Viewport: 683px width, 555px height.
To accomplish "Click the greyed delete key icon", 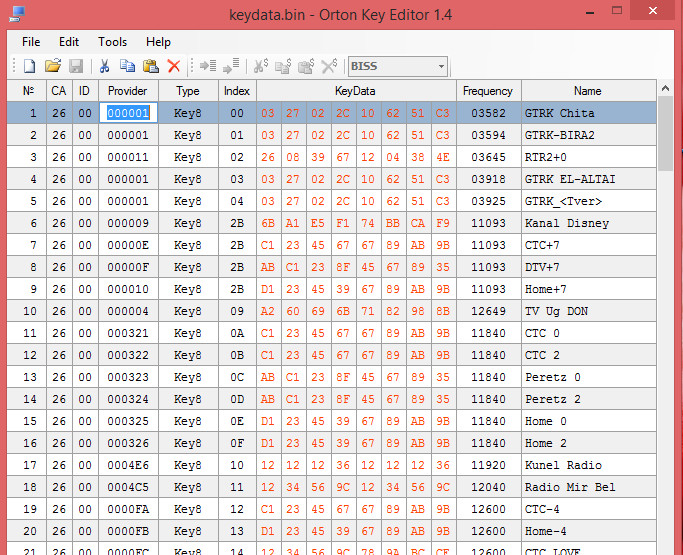I will coord(329,66).
